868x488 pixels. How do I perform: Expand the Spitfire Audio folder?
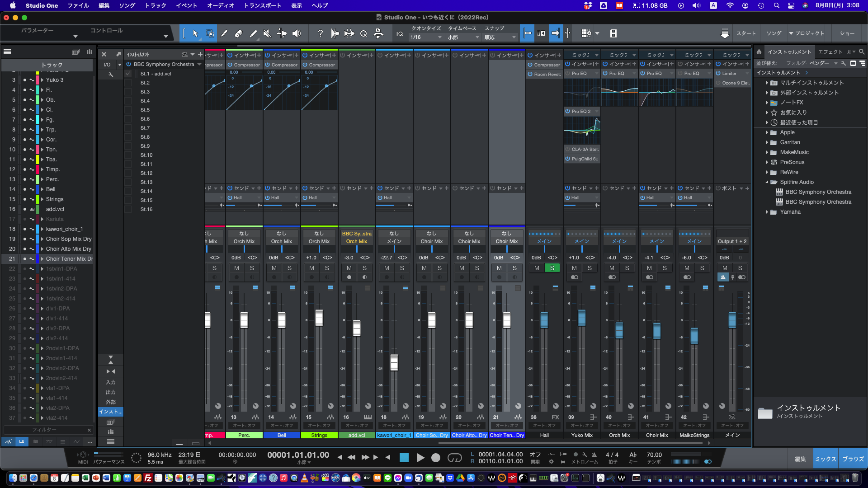pos(767,182)
